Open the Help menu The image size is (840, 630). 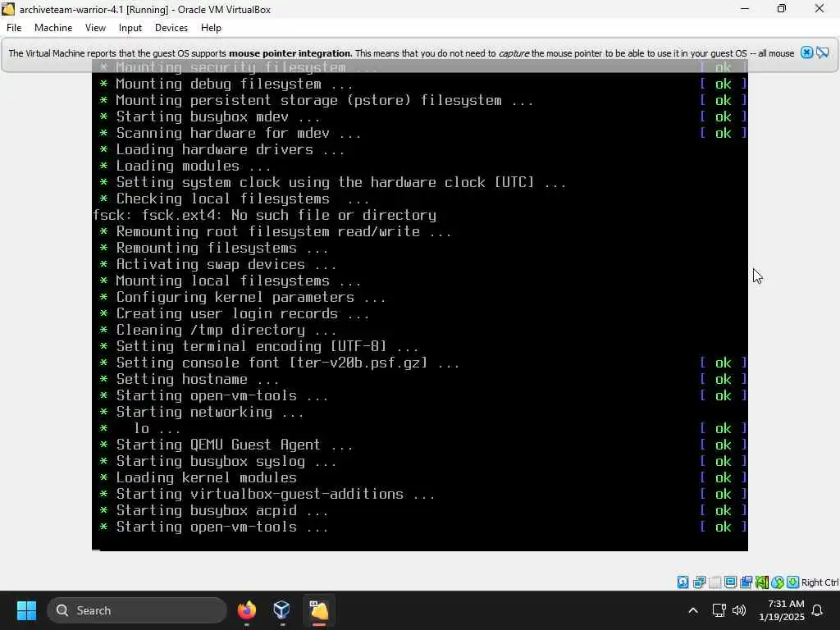pyautogui.click(x=211, y=28)
